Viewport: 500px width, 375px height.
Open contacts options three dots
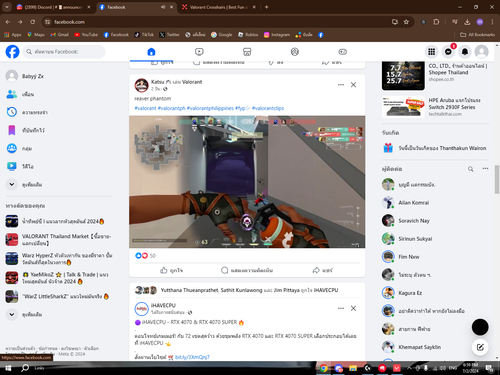tap(485, 169)
